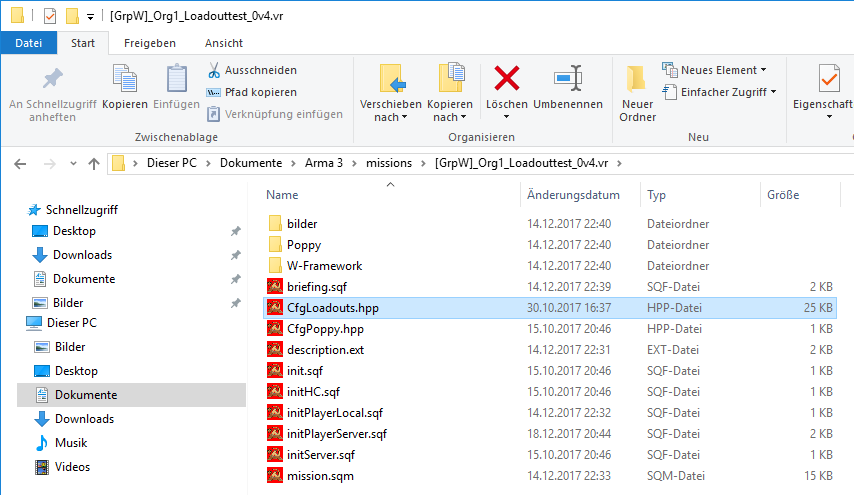The width and height of the screenshot is (854, 495).
Task: Select Downloads under Dieser PC
Action: pyautogui.click(x=83, y=419)
